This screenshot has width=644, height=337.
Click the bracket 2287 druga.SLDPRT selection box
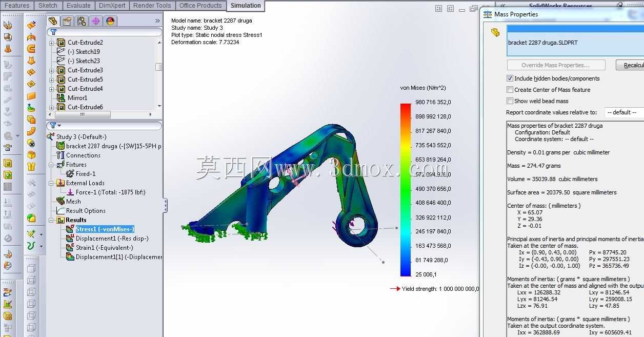point(575,40)
